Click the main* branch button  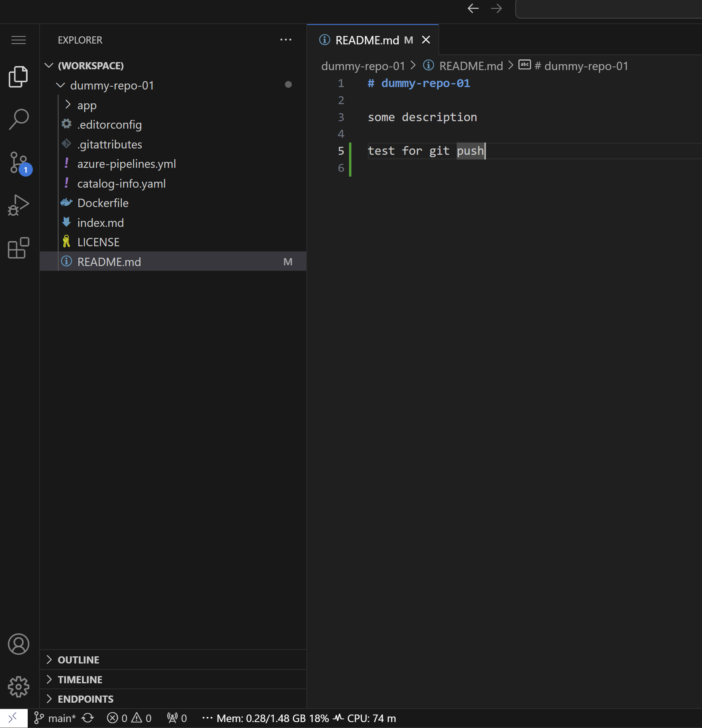55,718
